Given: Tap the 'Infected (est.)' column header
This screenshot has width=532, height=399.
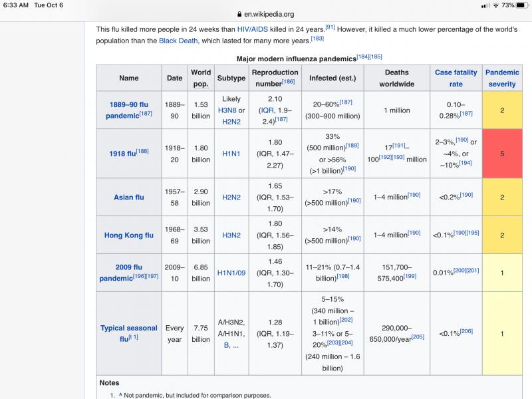Looking at the screenshot, I should pyautogui.click(x=332, y=78).
